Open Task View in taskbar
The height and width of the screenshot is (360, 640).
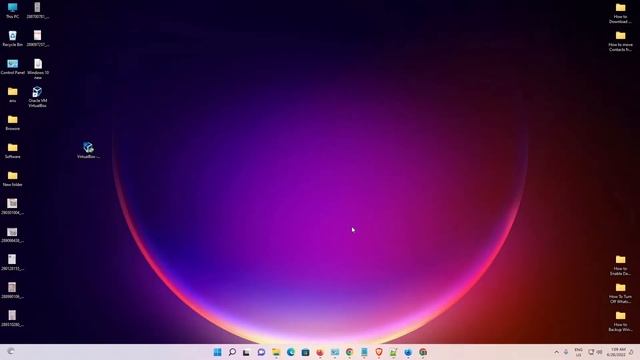[246, 352]
